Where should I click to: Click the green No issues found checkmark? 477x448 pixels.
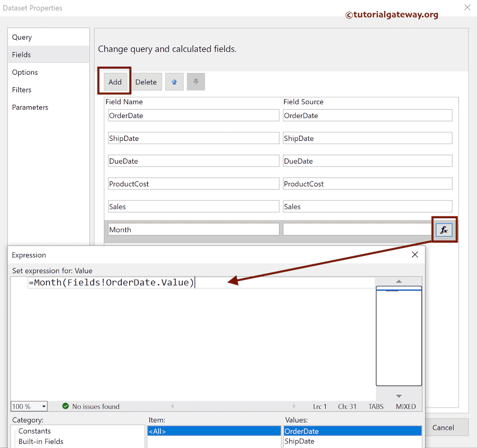(x=66, y=406)
